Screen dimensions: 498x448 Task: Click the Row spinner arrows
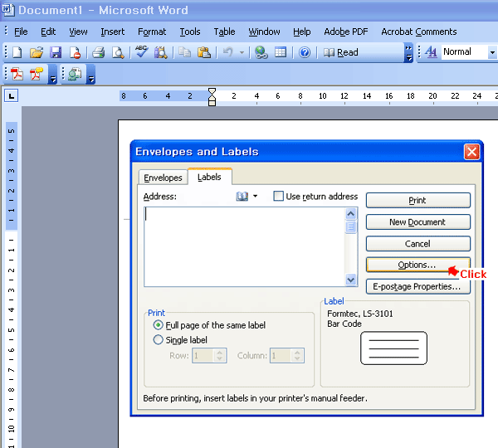[x=220, y=356]
